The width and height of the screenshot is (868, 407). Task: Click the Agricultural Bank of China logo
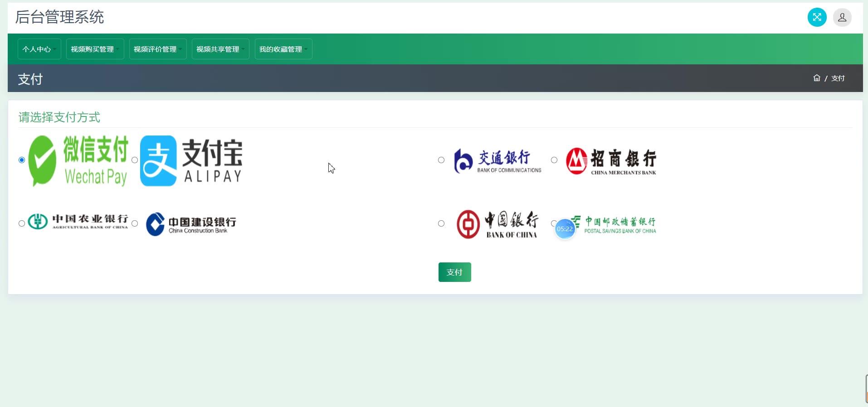pyautogui.click(x=78, y=222)
